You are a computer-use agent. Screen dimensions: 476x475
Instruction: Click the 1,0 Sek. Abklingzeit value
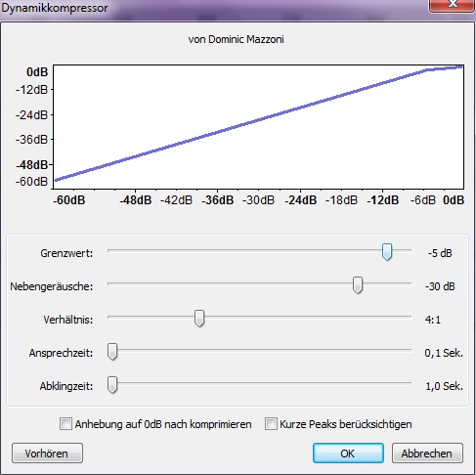[444, 386]
